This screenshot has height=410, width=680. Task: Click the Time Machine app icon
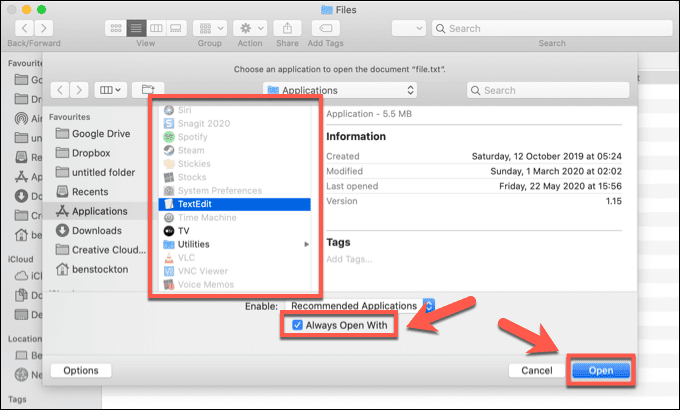click(169, 218)
